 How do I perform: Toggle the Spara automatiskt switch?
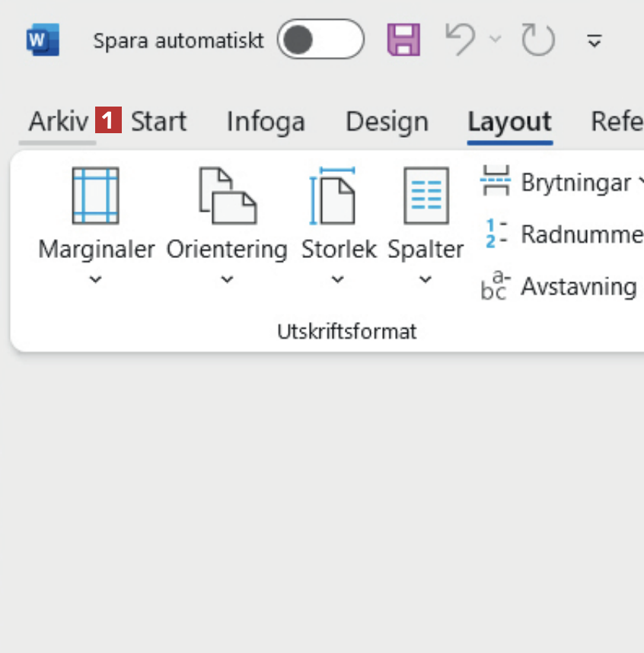320,40
